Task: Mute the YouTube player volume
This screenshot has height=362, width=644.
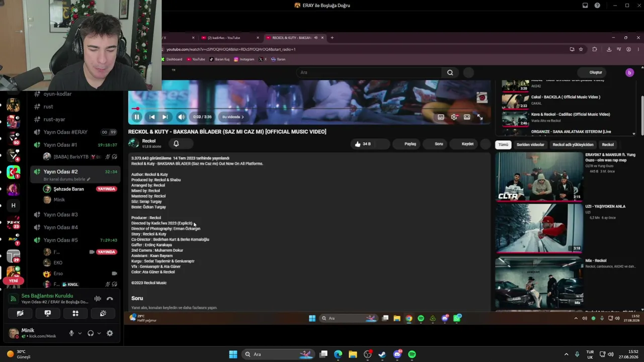Action: coord(181,117)
